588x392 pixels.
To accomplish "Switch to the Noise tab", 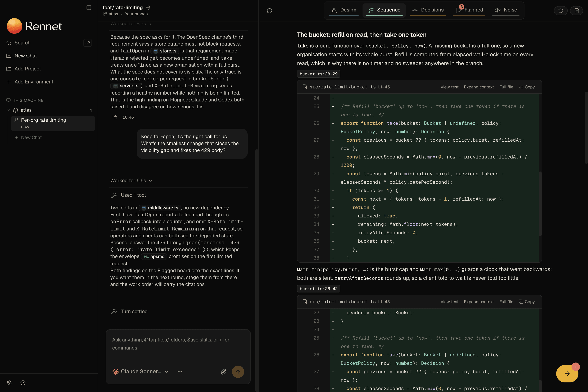I will point(506,10).
